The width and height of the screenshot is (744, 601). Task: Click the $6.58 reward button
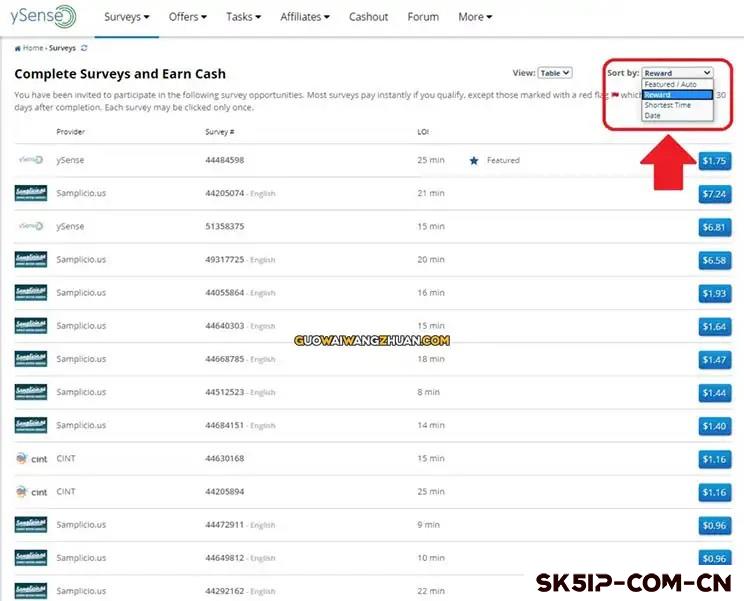coord(715,260)
